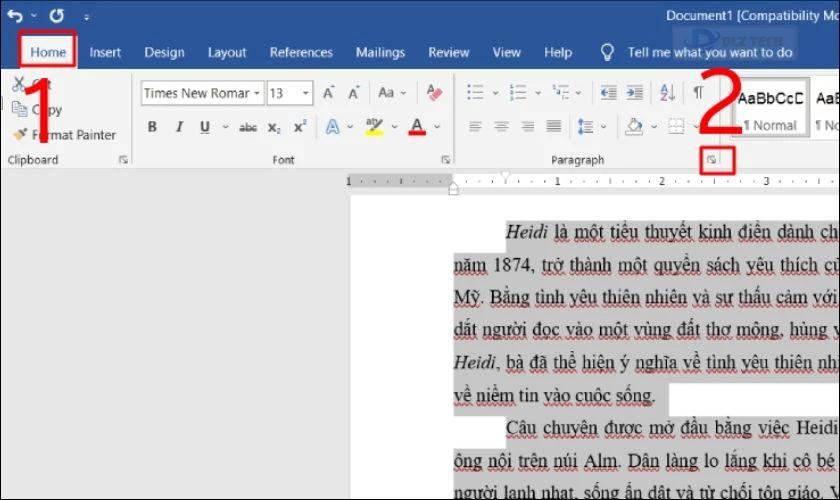Open the Undo history dropdown arrow
Image resolution: width=840 pixels, height=500 pixels.
tap(34, 16)
